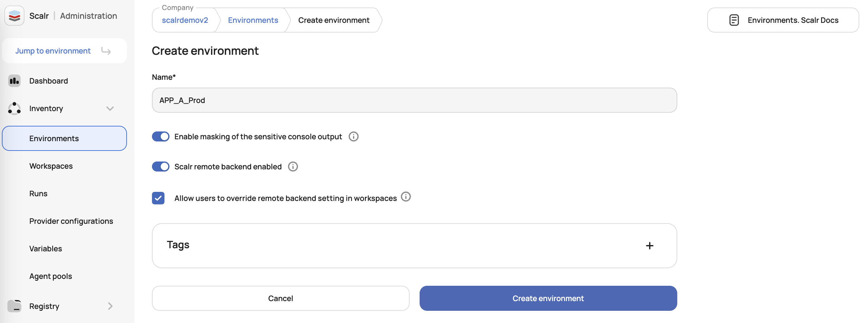Go to Provider configurations page
This screenshot has width=868, height=323.
[71, 221]
